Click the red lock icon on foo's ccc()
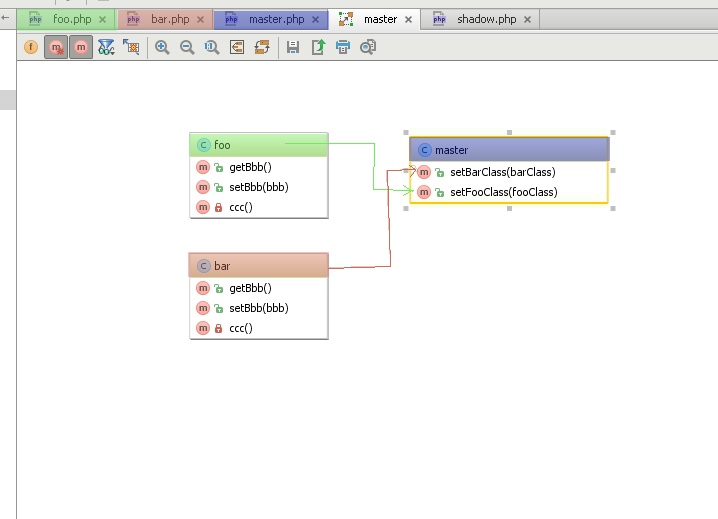The height and width of the screenshot is (519, 718). (218, 208)
